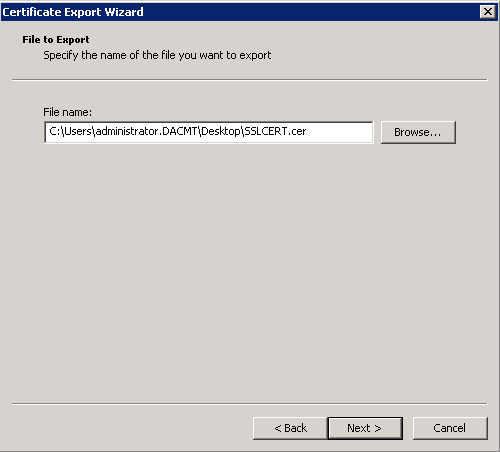The width and height of the screenshot is (500, 452).
Task: Cancel the certificate export
Action: [450, 428]
